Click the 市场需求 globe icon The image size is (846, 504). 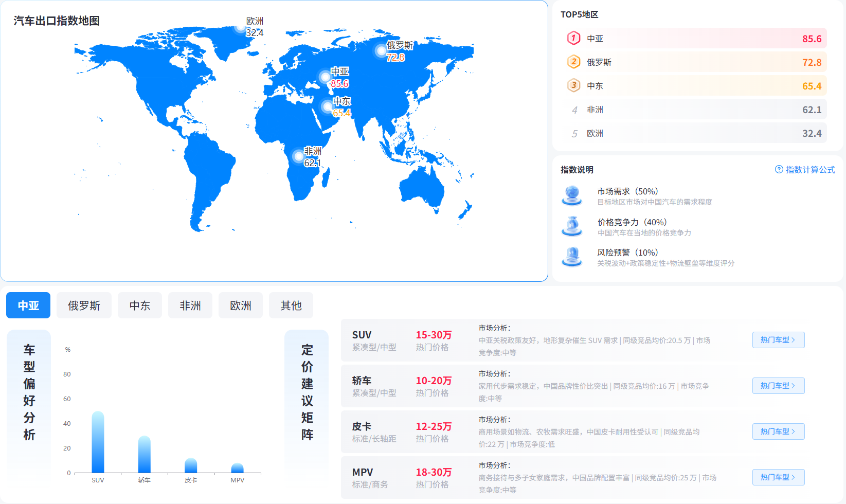pos(572,196)
